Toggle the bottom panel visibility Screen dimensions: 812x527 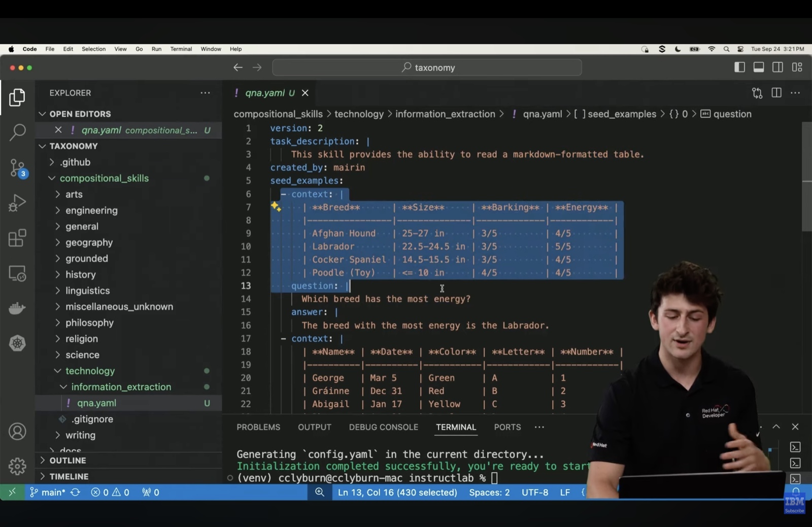tap(759, 66)
